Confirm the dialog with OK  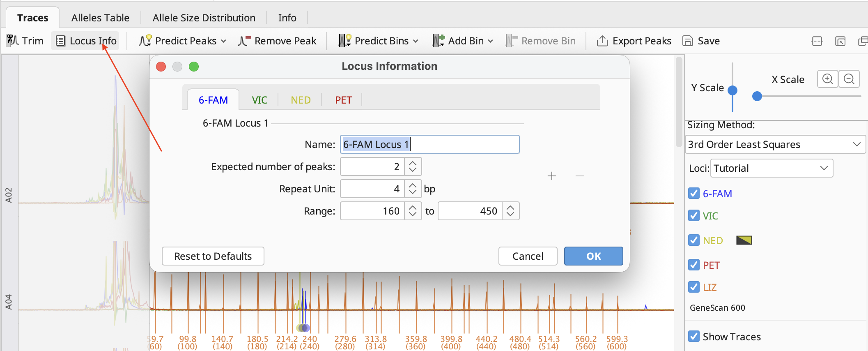pyautogui.click(x=593, y=256)
